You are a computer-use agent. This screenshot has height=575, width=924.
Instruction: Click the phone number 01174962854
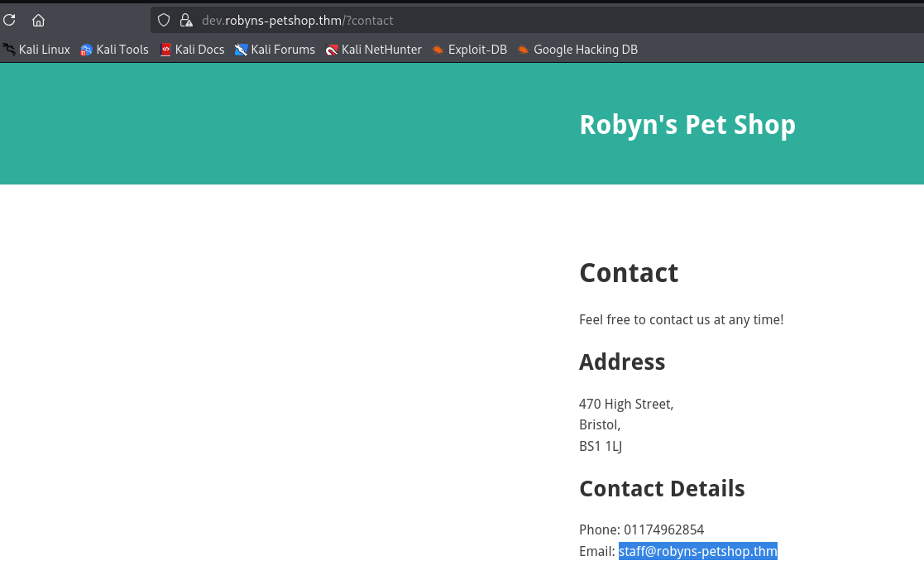(663, 529)
